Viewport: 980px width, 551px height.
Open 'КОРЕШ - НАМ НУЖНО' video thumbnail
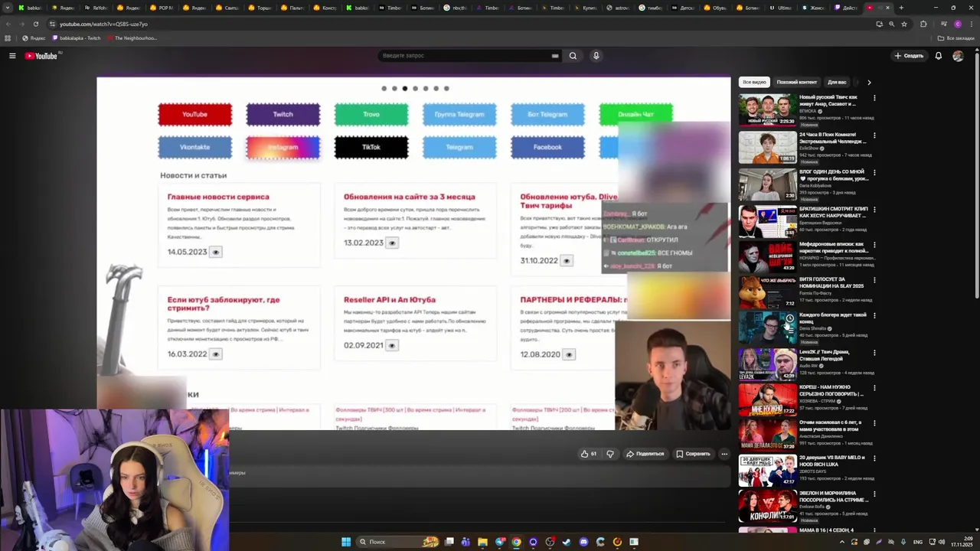(x=767, y=399)
